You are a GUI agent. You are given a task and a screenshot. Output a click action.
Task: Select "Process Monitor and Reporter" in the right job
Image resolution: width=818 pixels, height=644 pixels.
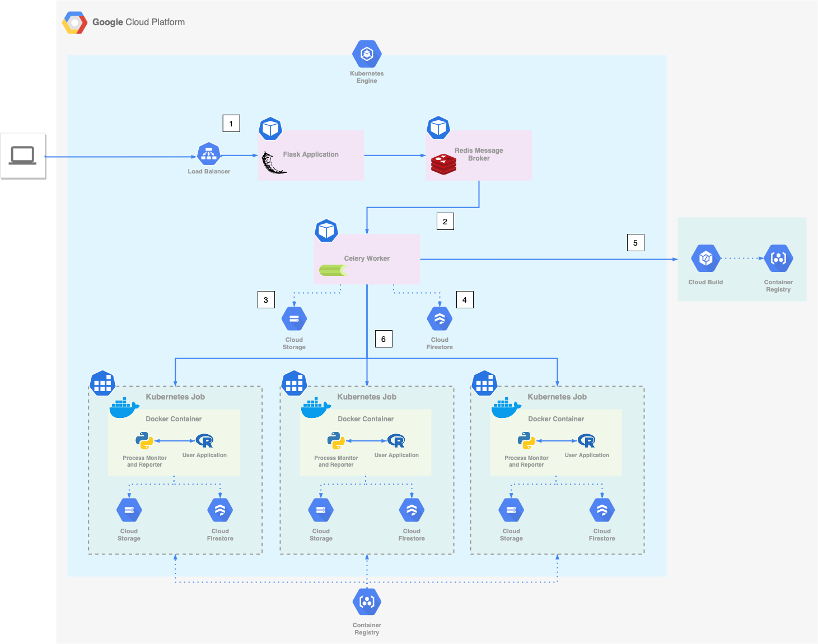tap(526, 462)
